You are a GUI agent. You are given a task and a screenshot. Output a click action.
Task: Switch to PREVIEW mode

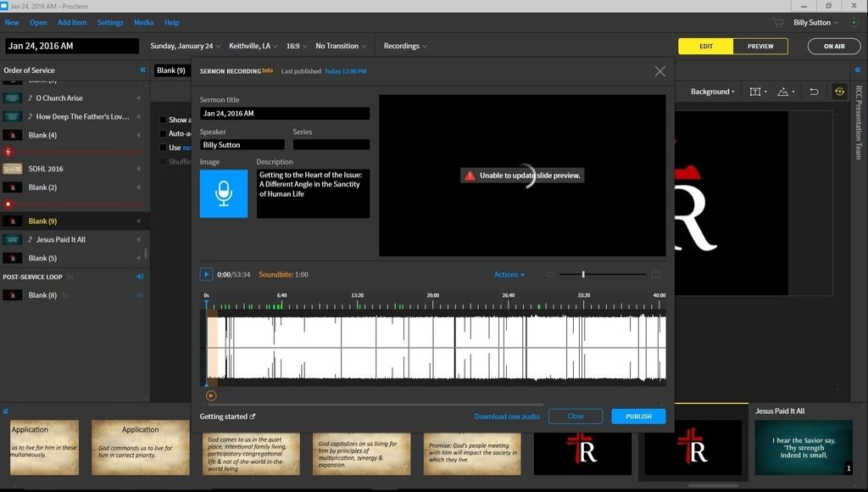coord(760,46)
